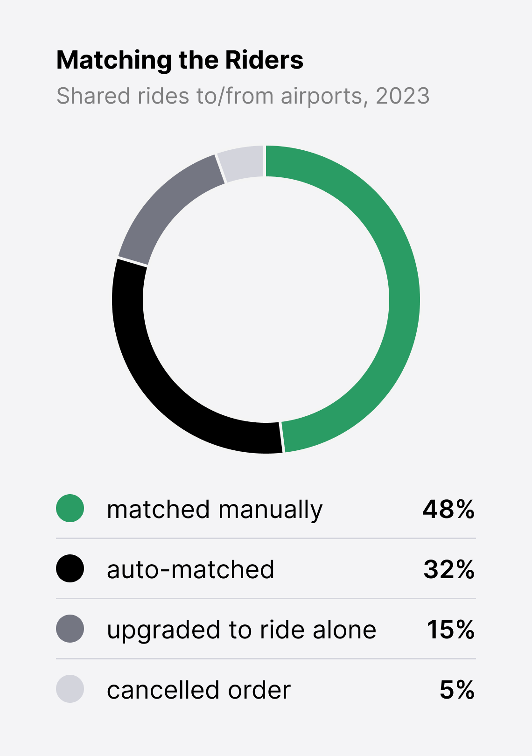Viewport: 532px width, 756px height.
Task: Click the 'upgraded to ride alone' label
Action: [241, 630]
